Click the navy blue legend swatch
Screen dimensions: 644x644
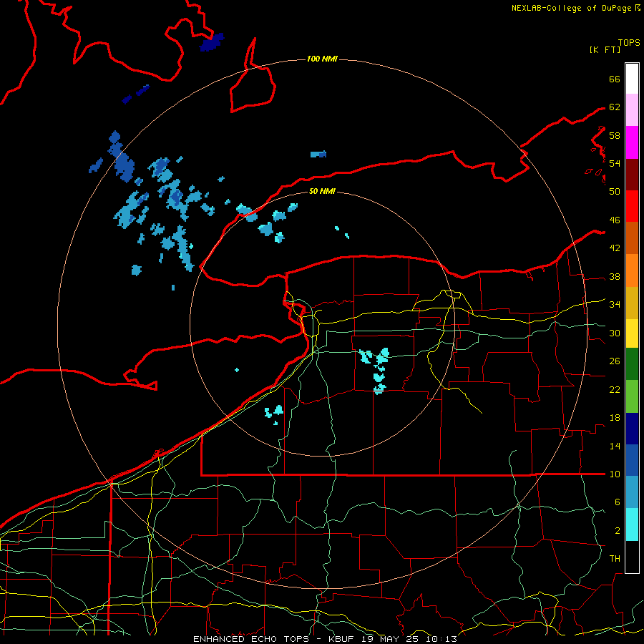[x=632, y=429]
